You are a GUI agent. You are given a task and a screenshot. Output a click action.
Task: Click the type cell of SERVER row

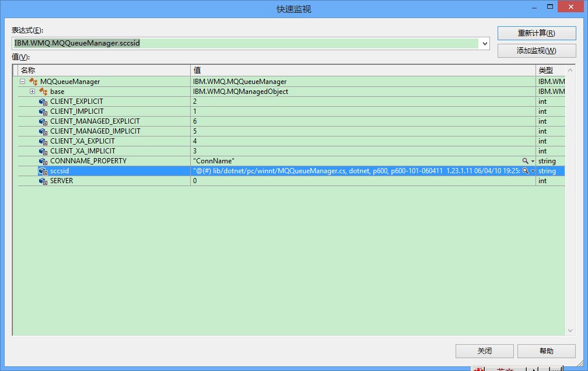(550, 181)
